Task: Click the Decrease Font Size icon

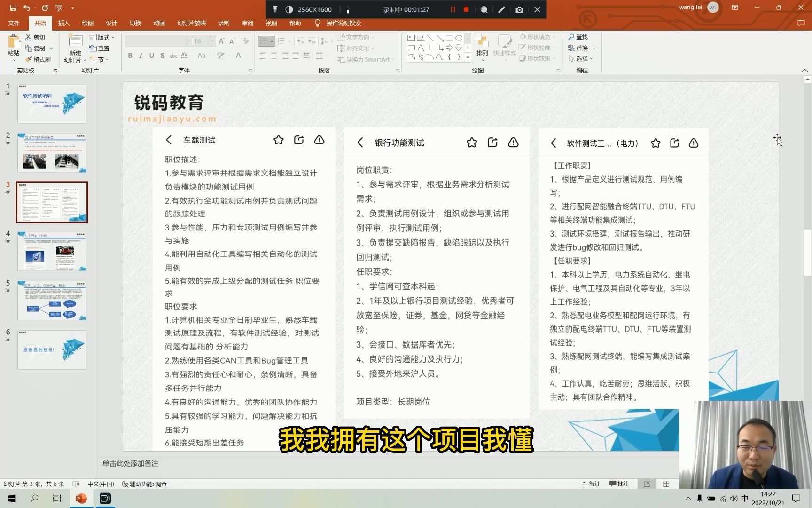Action: click(x=232, y=41)
